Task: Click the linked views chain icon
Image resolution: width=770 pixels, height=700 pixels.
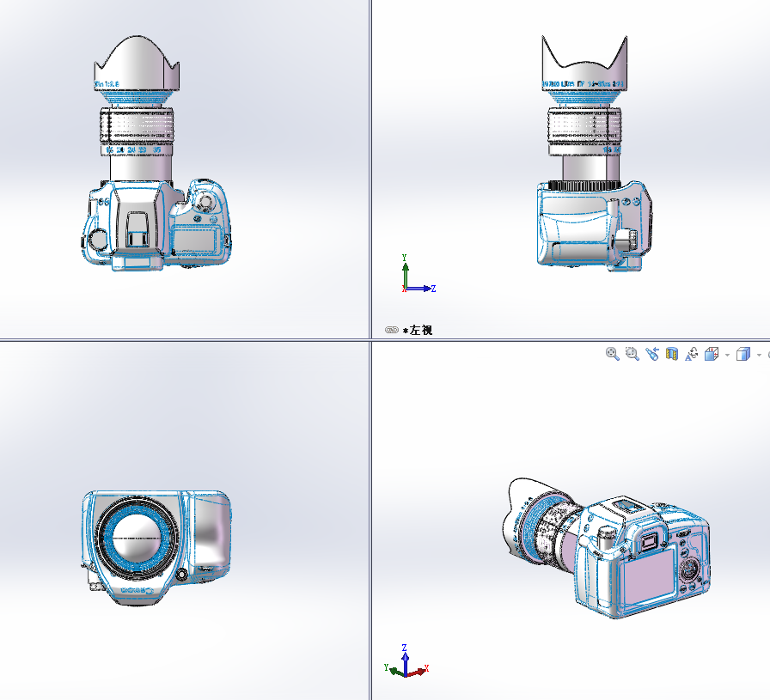Action: [x=391, y=330]
